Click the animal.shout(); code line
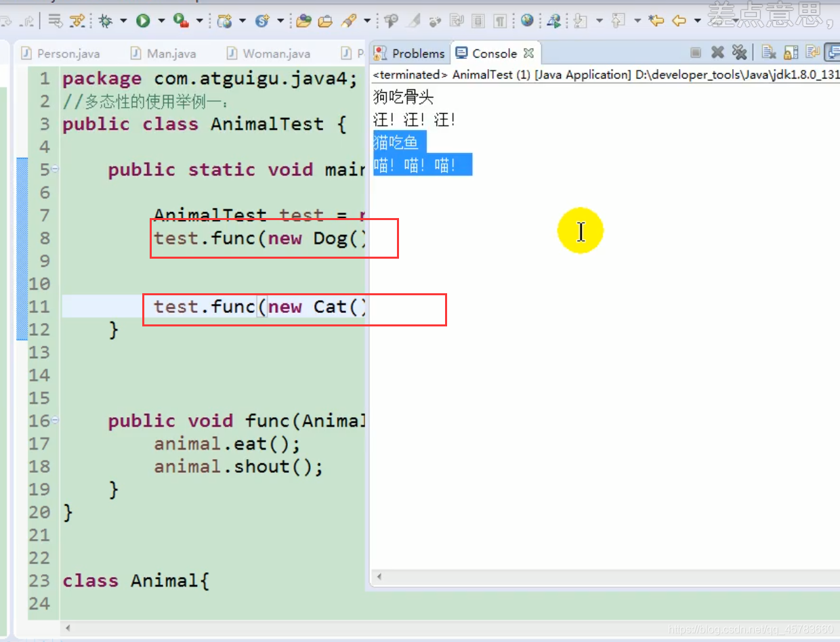Viewport: 840px width, 642px height. [238, 466]
